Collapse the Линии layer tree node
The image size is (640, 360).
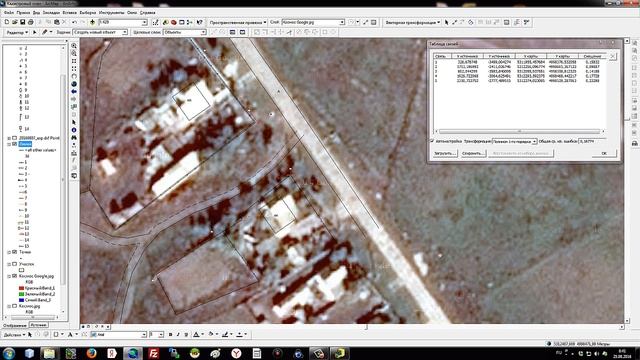click(x=9, y=144)
